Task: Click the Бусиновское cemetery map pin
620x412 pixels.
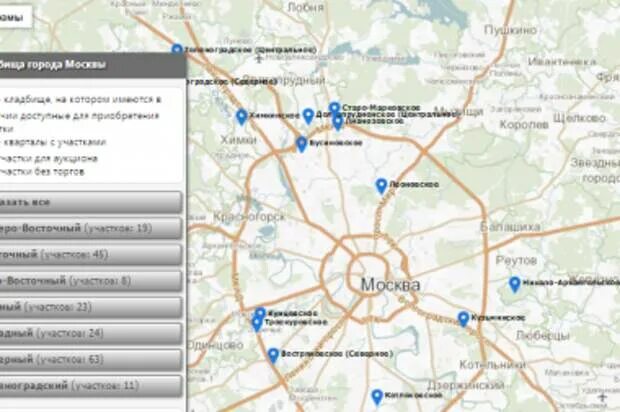Action: coord(302,144)
